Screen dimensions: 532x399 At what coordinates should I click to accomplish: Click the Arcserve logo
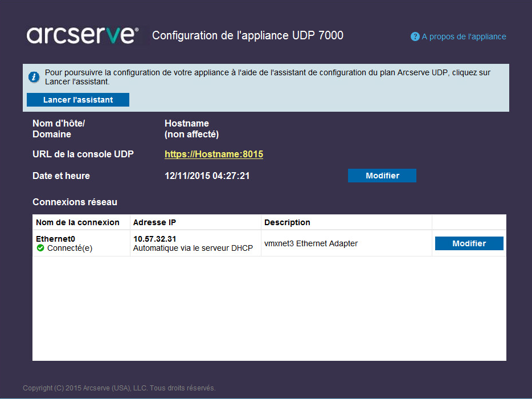(83, 35)
